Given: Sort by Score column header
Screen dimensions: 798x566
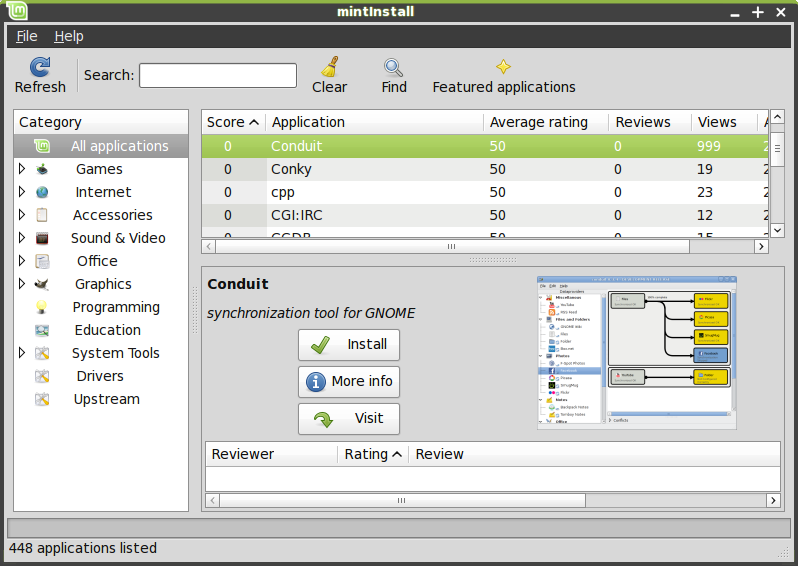Looking at the screenshot, I should click(x=234, y=122).
